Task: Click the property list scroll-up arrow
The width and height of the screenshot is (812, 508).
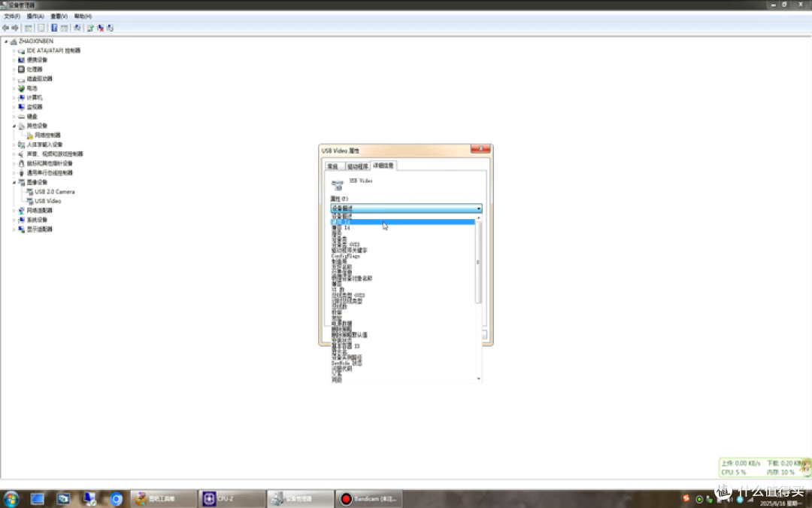Action: point(478,217)
